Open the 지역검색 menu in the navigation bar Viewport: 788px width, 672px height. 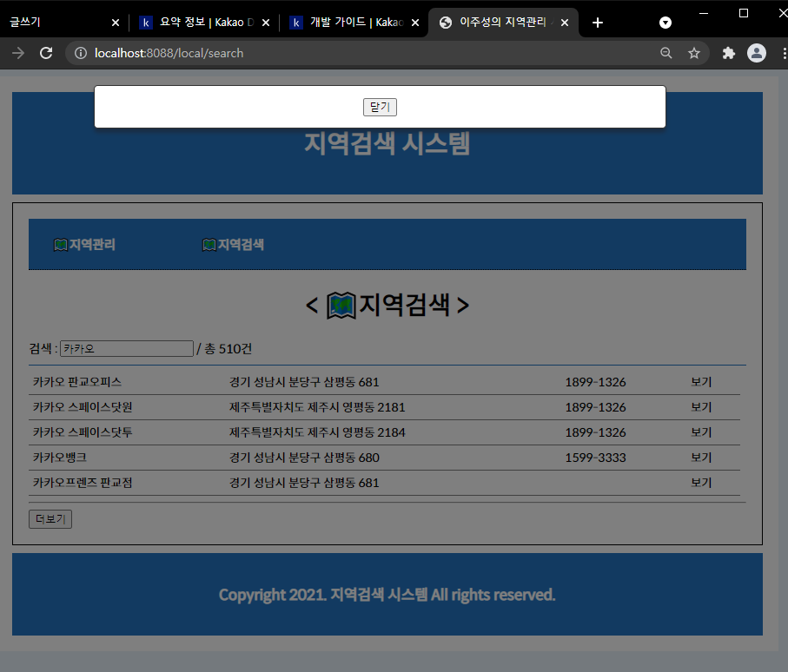241,245
